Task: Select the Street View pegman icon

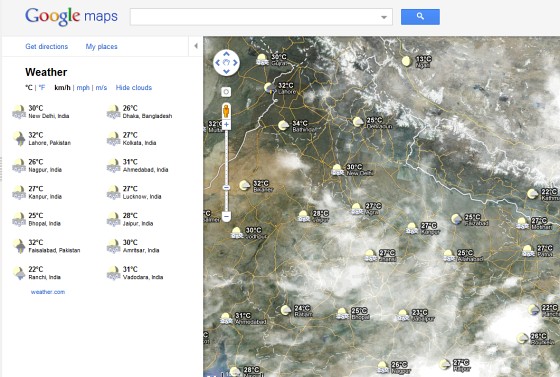Action: [226, 111]
